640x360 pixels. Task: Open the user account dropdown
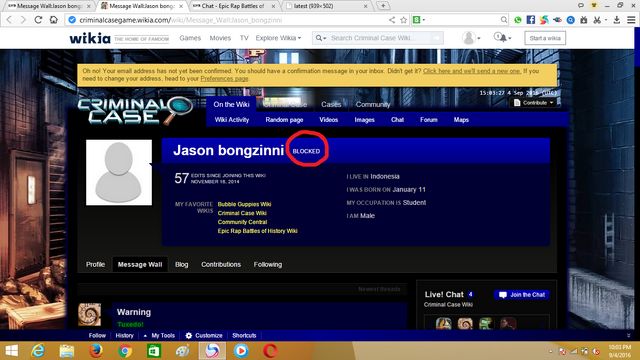tap(471, 38)
